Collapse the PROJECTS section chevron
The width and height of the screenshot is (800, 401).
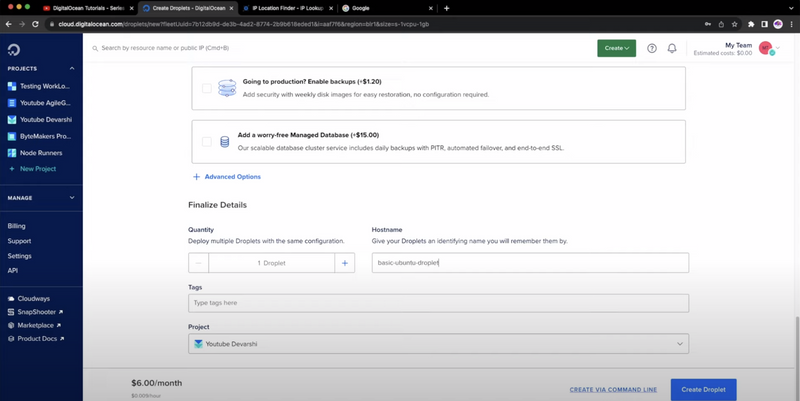tap(72, 68)
